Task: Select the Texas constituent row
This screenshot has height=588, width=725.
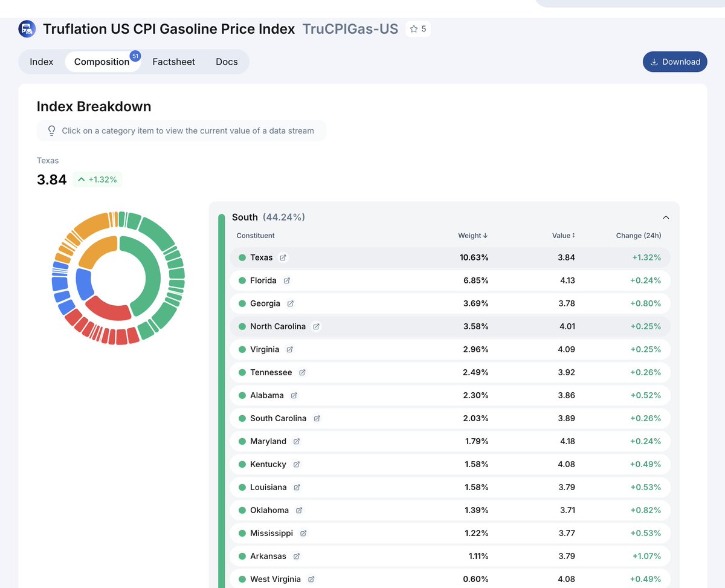Action: [450, 257]
